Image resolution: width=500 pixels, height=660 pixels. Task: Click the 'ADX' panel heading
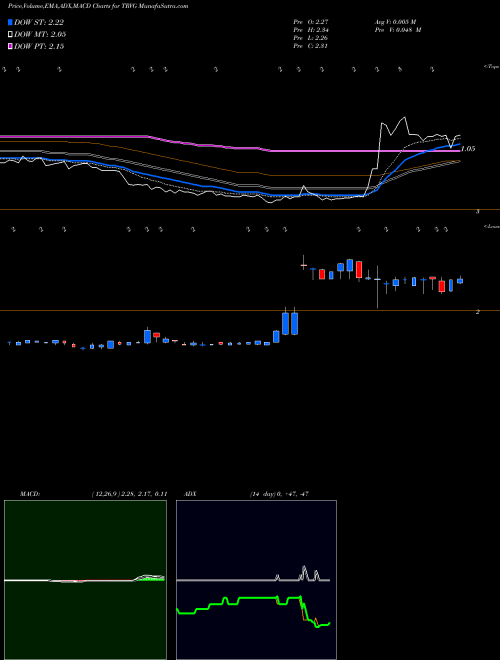coord(190,494)
